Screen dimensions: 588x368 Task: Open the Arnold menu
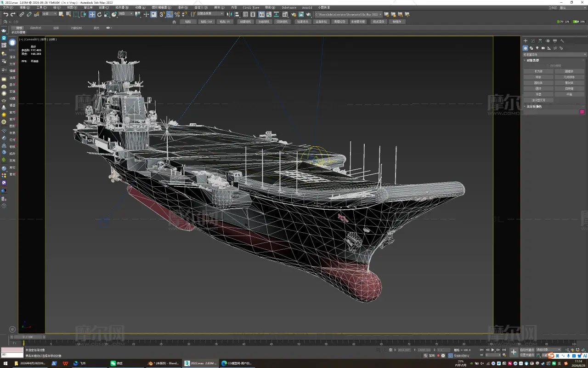(x=307, y=8)
